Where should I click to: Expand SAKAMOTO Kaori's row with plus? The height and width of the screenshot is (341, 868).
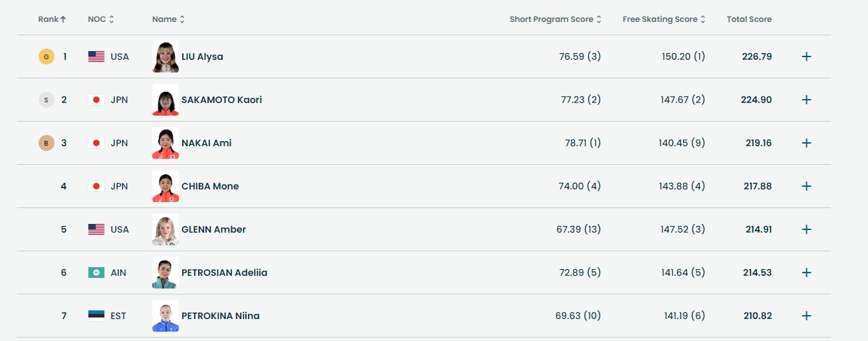pos(806,100)
